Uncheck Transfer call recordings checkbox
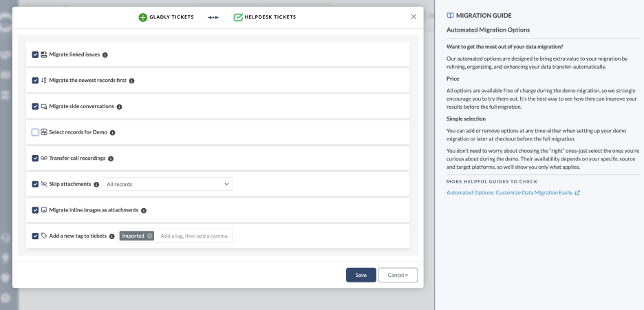Viewport: 644px width, 310px height. click(35, 158)
